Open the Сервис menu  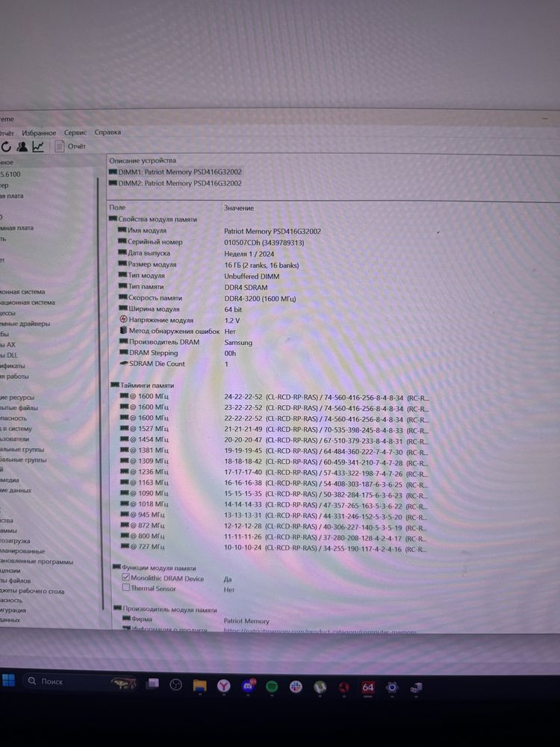pyautogui.click(x=75, y=132)
